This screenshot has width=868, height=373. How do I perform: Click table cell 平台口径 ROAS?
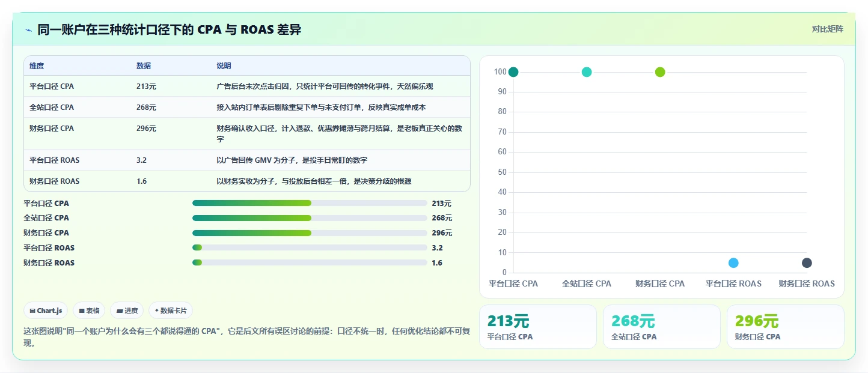pos(54,160)
